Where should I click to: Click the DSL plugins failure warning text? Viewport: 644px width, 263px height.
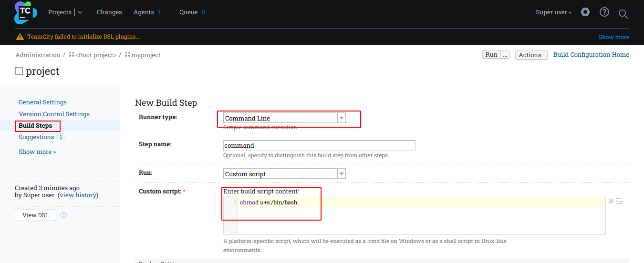coord(84,37)
